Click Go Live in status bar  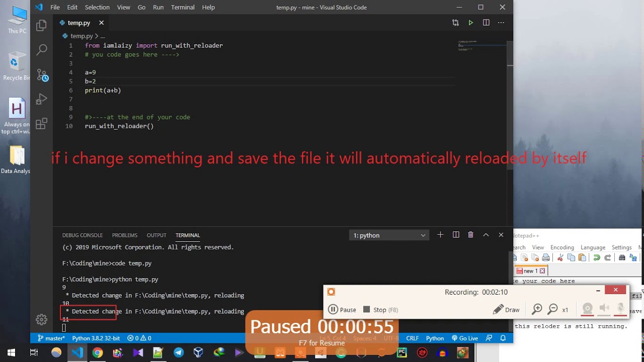point(465,338)
